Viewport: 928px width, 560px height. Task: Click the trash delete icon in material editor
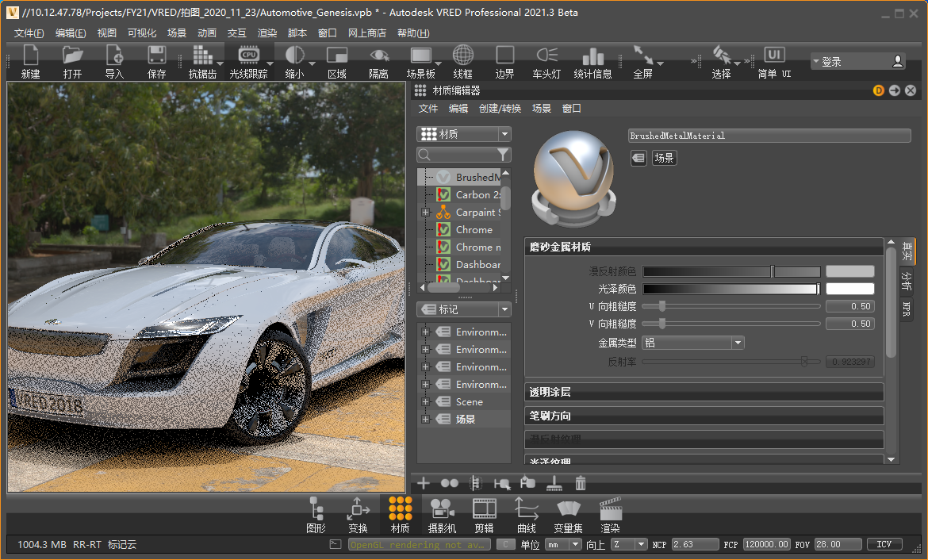tap(581, 482)
